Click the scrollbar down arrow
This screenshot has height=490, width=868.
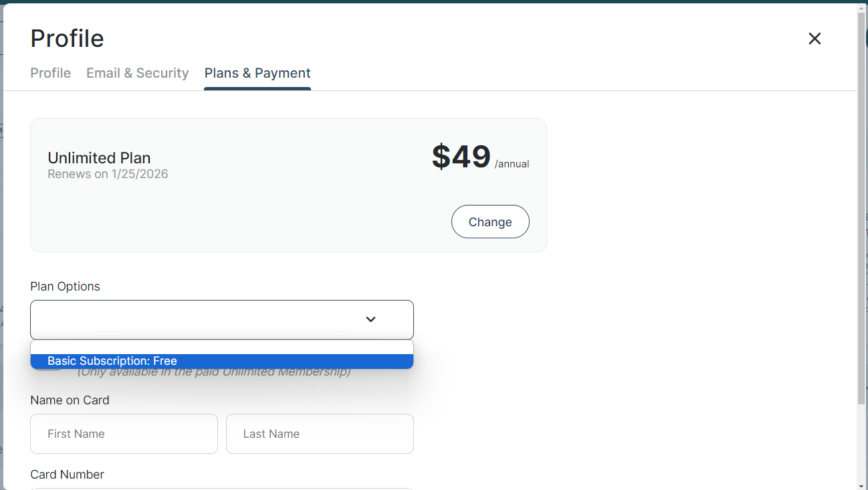click(861, 485)
